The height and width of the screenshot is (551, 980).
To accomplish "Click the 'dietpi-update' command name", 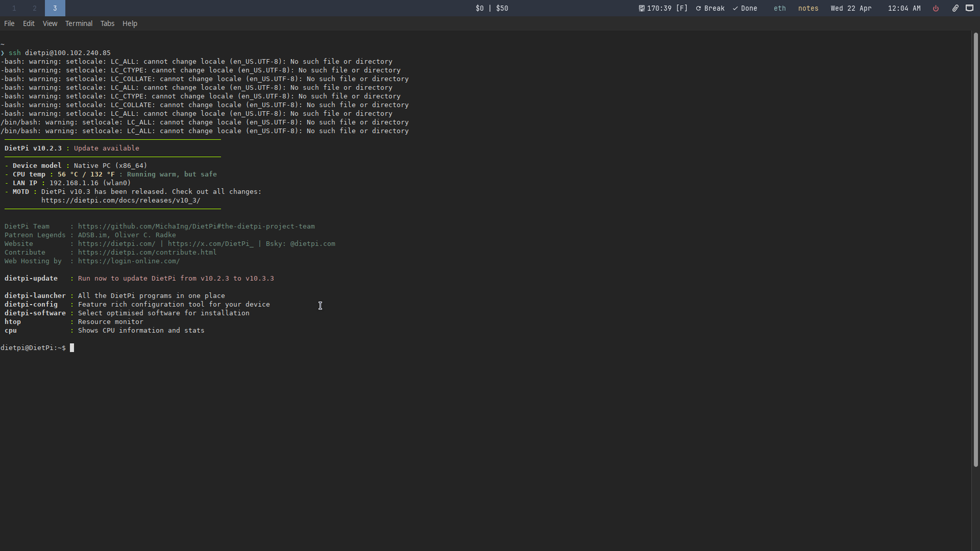I will coord(31,278).
